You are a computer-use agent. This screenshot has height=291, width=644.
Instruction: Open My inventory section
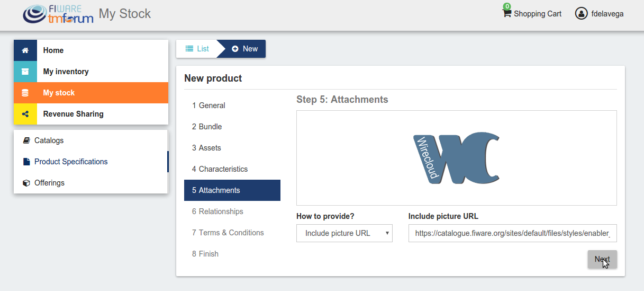tap(91, 72)
